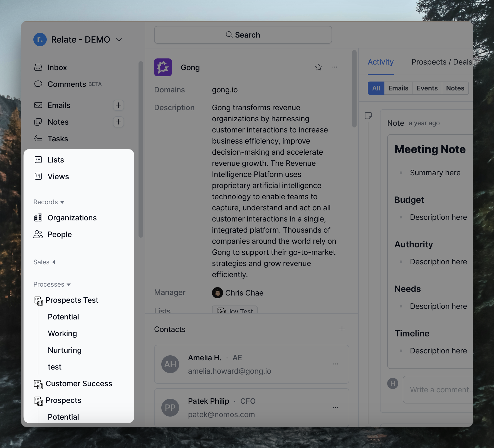Star the Gong organization as favorite
The height and width of the screenshot is (448, 494).
click(319, 67)
